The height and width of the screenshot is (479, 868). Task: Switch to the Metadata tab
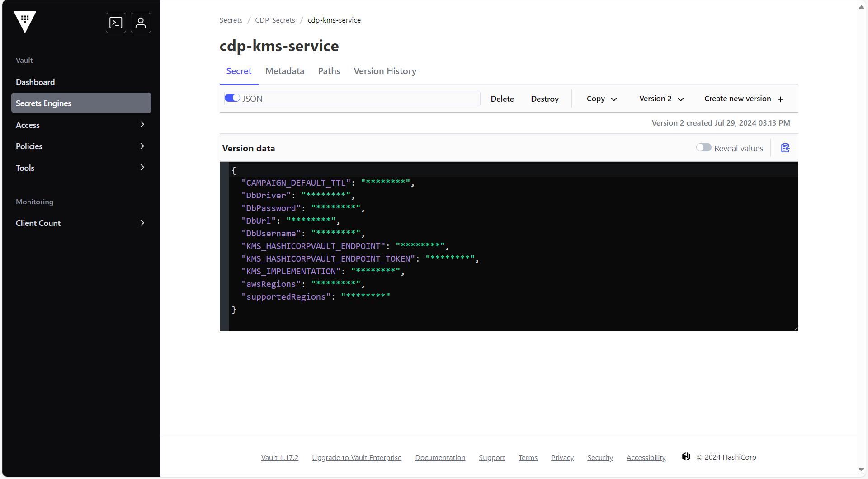pyautogui.click(x=284, y=71)
